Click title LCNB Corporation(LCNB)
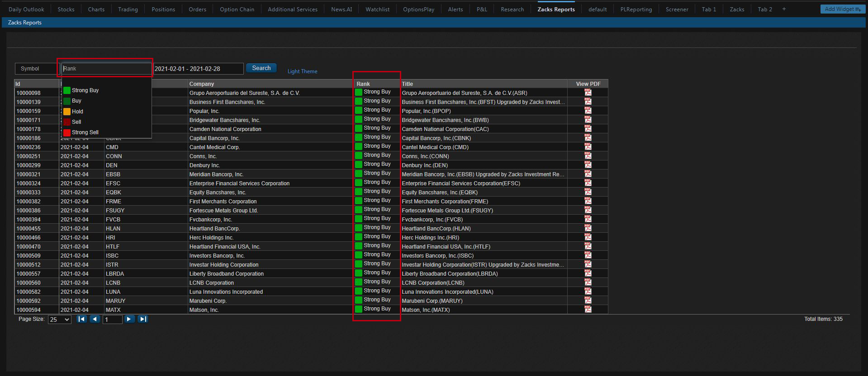 433,282
